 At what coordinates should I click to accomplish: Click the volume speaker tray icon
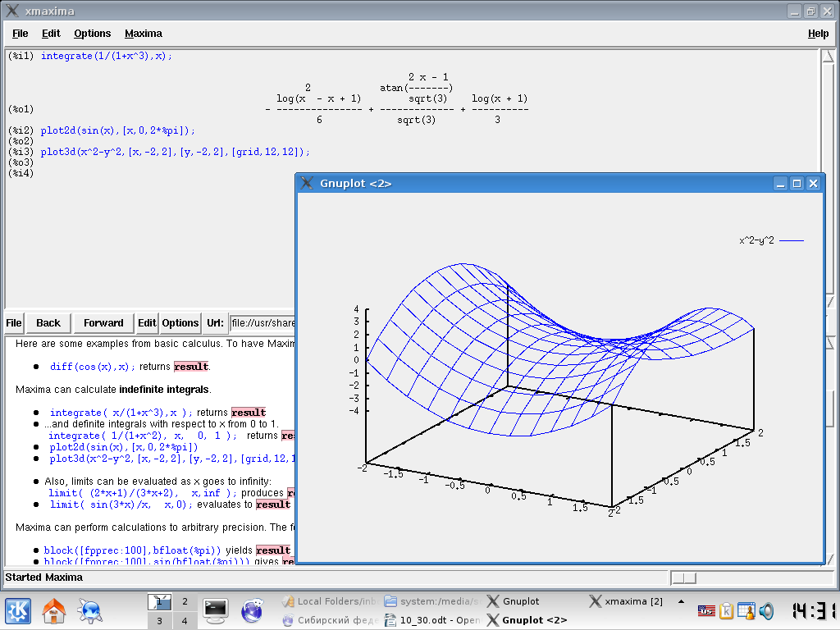pos(766,610)
